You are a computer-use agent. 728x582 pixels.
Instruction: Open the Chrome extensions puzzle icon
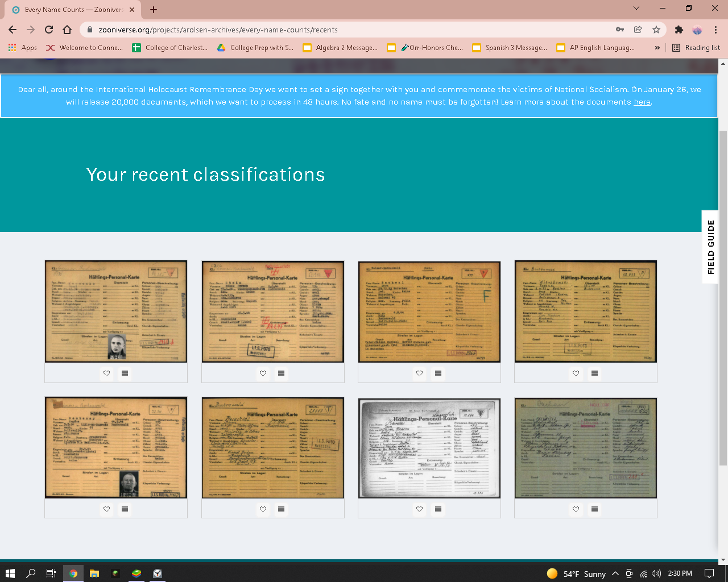[x=679, y=30]
